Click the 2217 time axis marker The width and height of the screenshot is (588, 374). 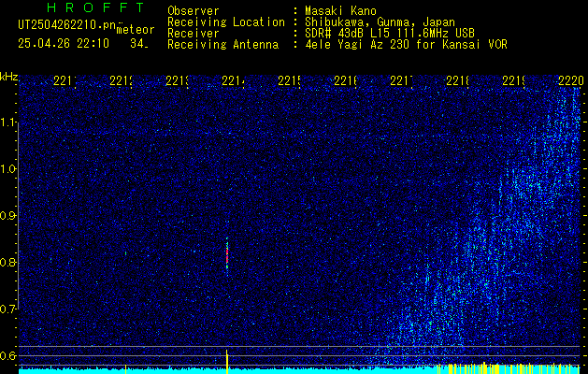[x=401, y=80]
